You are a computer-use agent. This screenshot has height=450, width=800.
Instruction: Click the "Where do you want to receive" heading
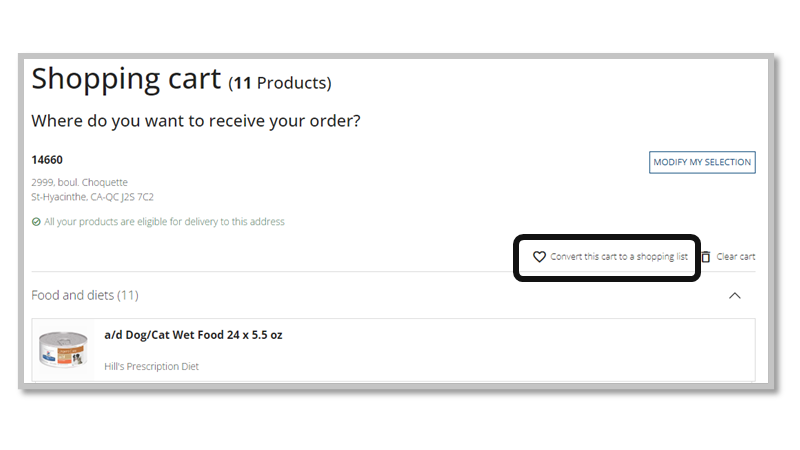195,122
